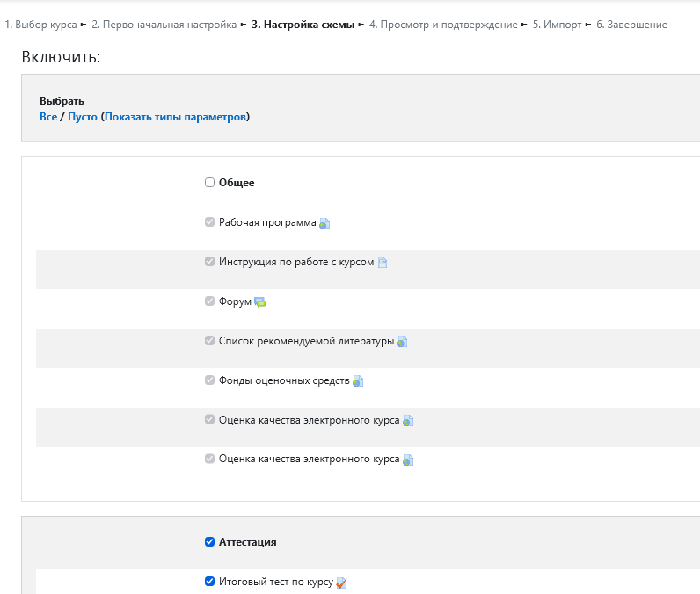This screenshot has width=700, height=594.
Task: Toggle the Форум checkbox
Action: 209,301
